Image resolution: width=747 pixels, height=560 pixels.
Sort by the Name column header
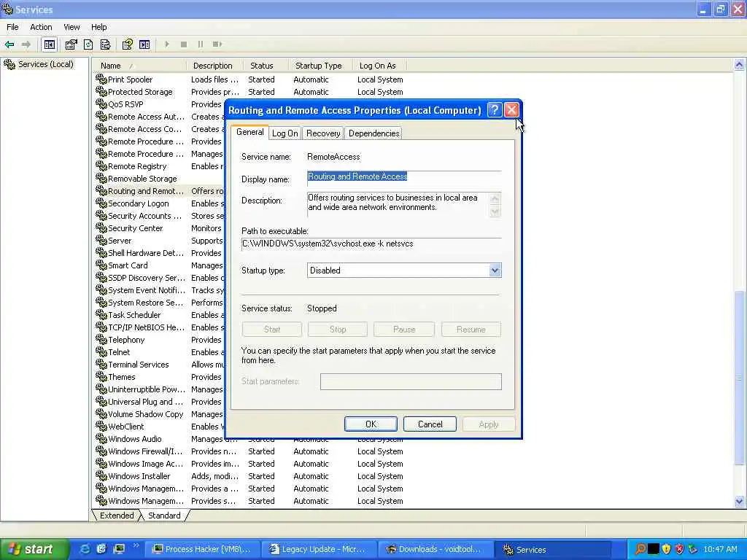[x=139, y=65]
